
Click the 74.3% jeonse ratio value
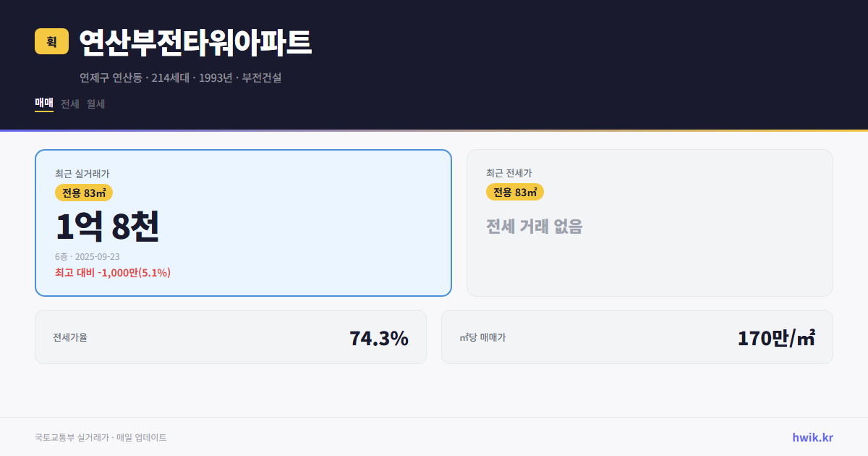click(379, 337)
